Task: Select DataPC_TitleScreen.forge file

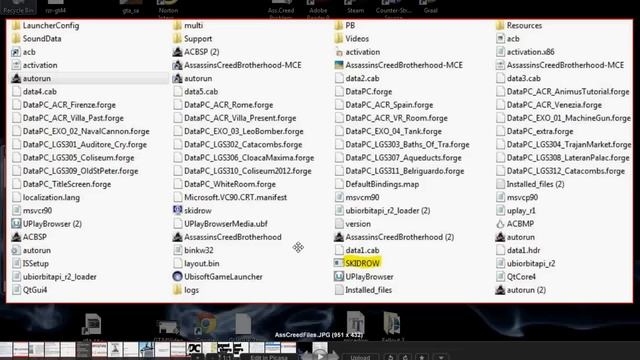Action: 67,184
